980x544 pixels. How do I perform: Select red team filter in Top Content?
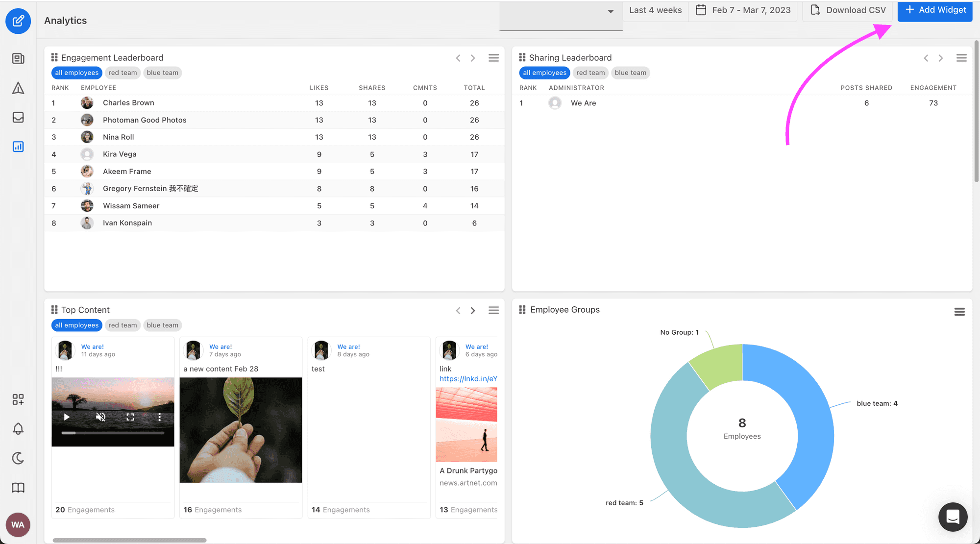tap(122, 325)
